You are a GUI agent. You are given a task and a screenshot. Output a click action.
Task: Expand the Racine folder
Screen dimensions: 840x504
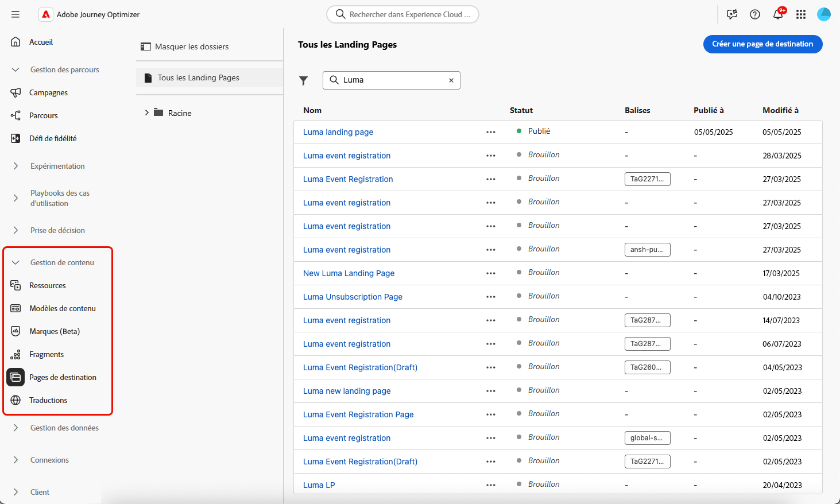click(x=147, y=113)
